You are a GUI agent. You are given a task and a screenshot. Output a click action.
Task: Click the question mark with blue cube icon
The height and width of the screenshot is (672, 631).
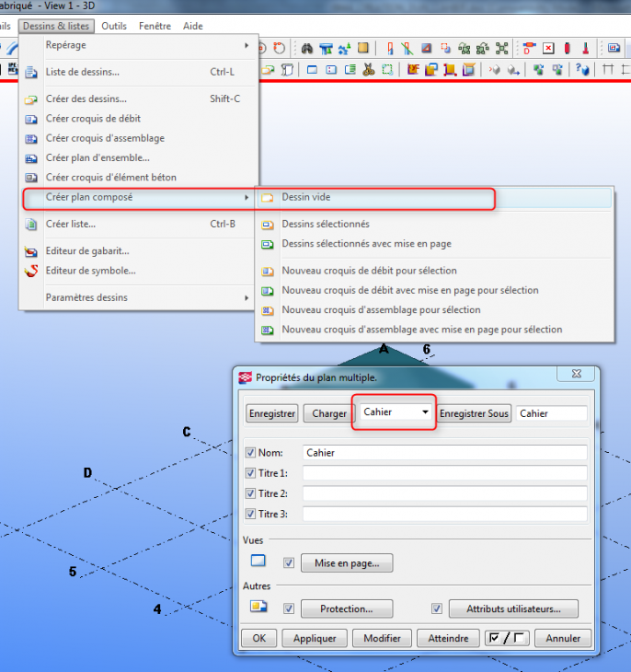point(581,69)
